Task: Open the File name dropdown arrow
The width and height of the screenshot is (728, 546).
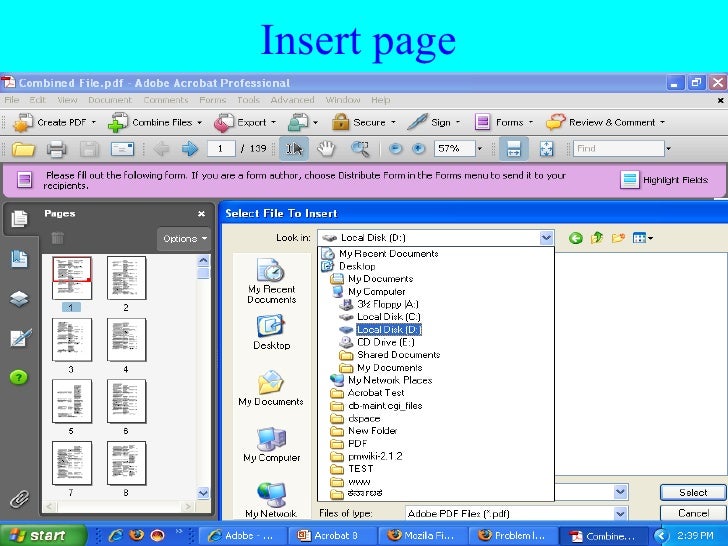Action: [x=621, y=492]
